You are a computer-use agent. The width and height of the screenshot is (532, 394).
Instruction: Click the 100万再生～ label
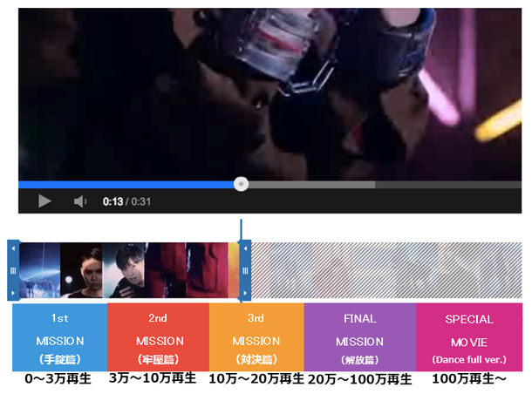pyautogui.click(x=469, y=378)
